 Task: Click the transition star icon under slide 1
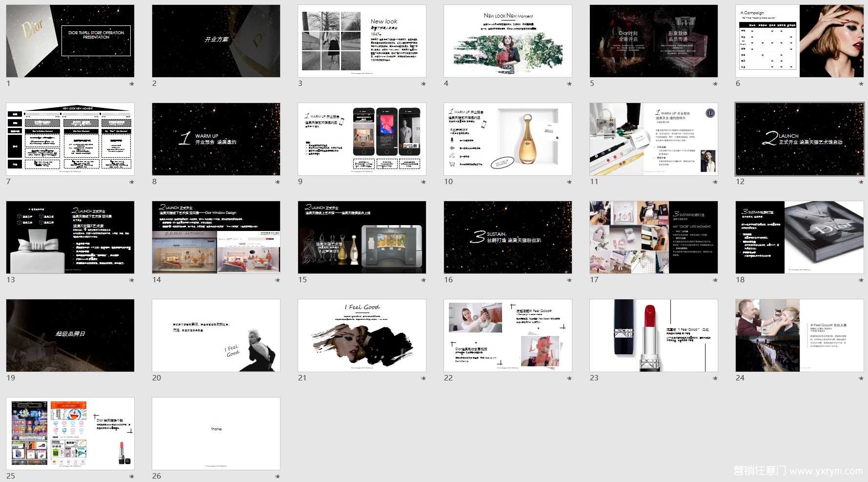132,84
